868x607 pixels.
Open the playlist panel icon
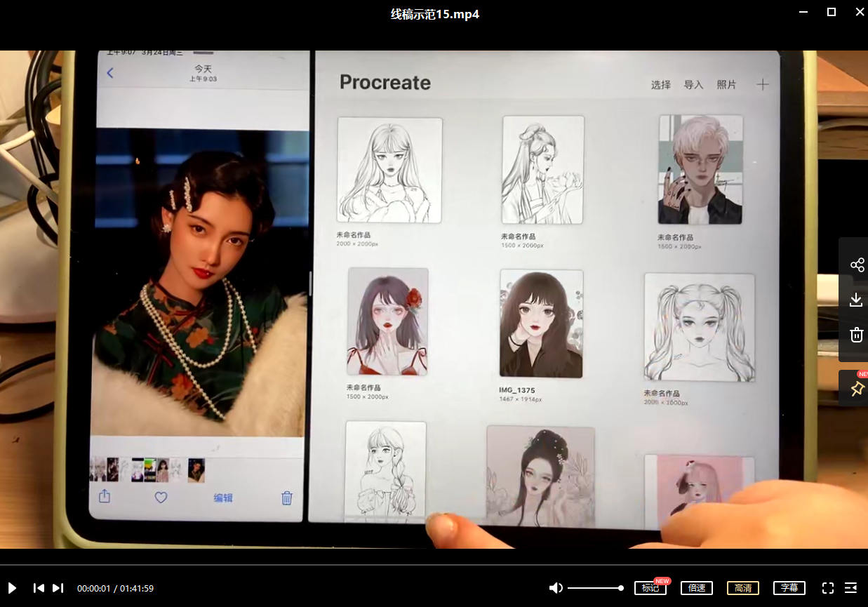point(851,588)
